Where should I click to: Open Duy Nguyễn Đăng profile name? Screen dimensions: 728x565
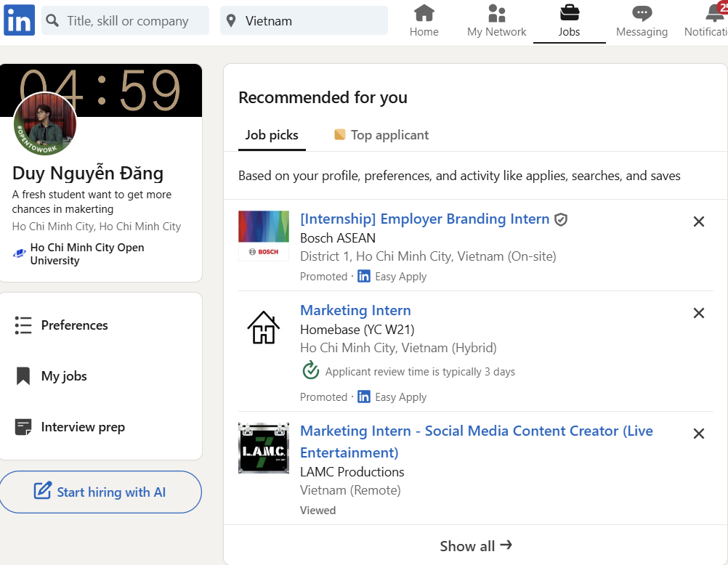pyautogui.click(x=88, y=173)
